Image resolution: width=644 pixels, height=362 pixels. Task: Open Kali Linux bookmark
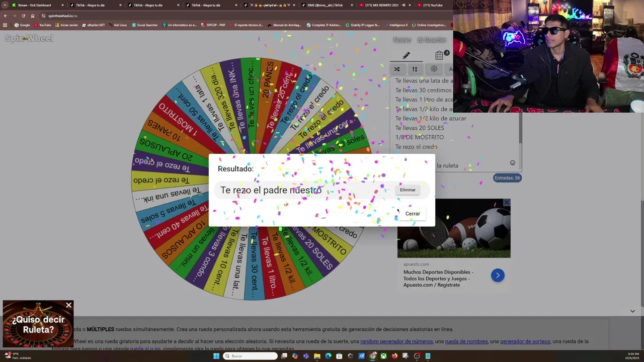click(118, 25)
